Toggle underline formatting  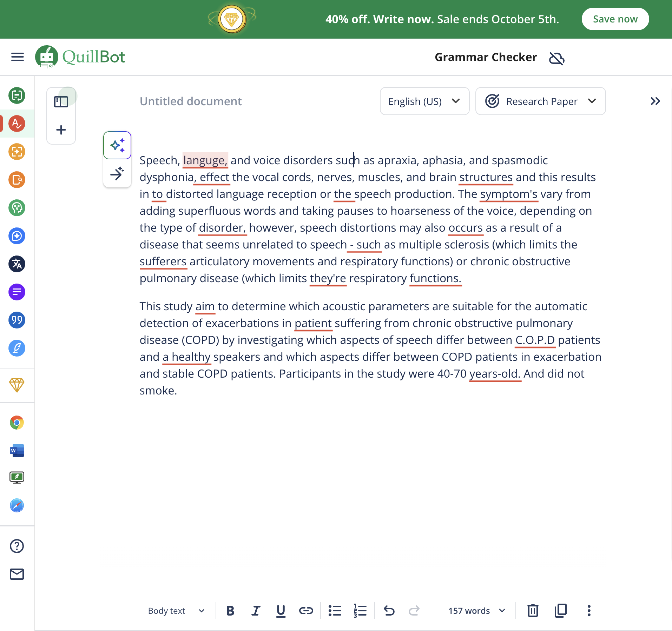(x=281, y=611)
